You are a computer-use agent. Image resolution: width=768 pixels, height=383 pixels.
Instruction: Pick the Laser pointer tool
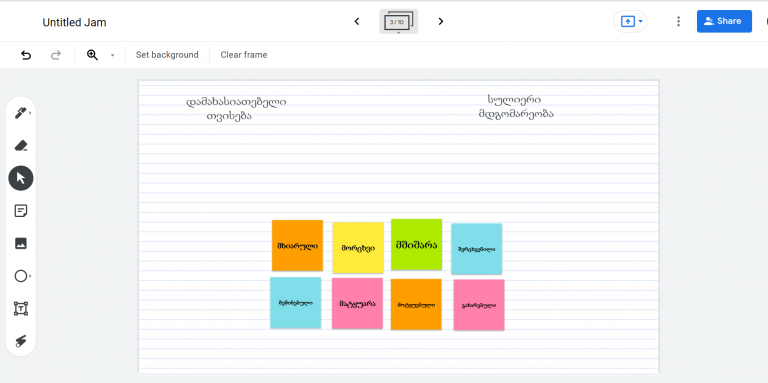[21, 341]
